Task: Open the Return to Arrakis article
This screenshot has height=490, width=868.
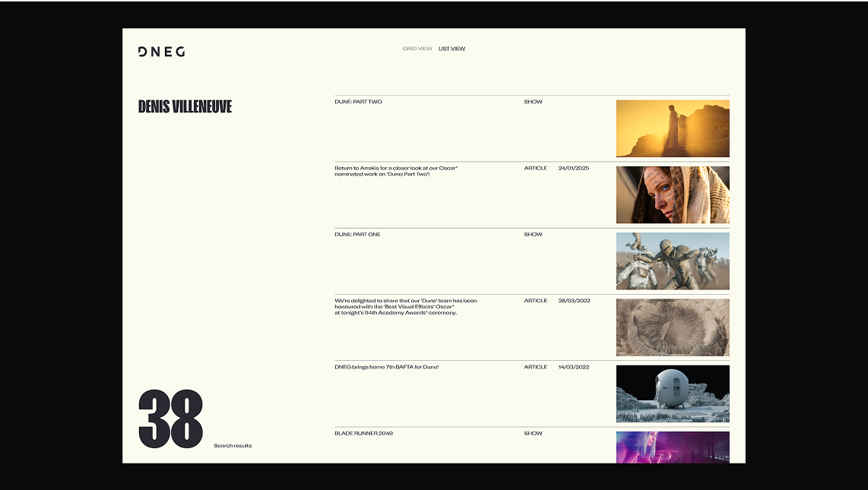Action: pos(396,171)
